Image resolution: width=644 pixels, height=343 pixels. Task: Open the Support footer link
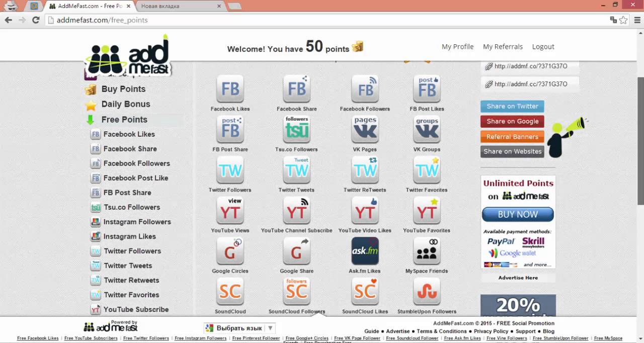click(525, 331)
